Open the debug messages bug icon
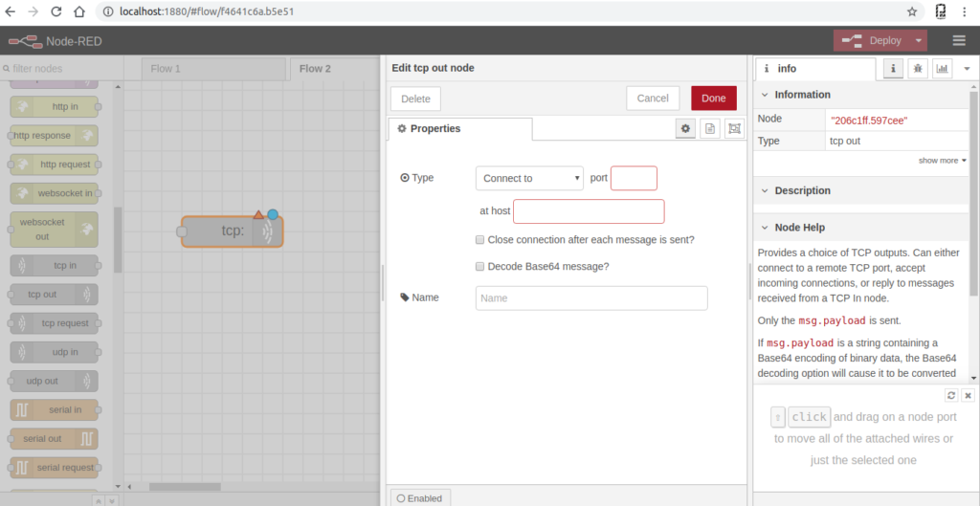The width and height of the screenshot is (980, 506). pyautogui.click(x=918, y=69)
